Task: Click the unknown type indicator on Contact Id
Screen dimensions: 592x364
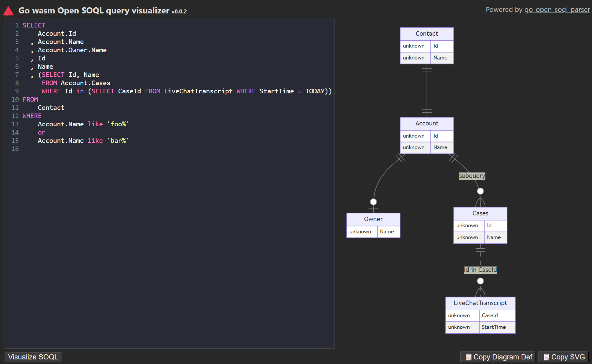Action: click(415, 46)
